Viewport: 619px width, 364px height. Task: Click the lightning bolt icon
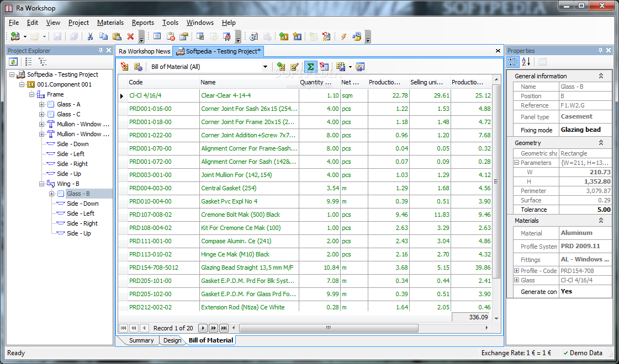343,37
